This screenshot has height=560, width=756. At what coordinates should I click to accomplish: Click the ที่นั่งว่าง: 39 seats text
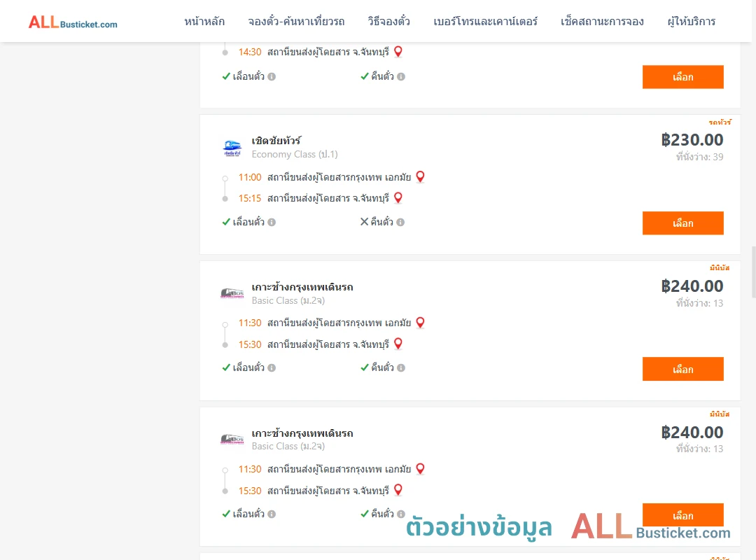coord(699,157)
